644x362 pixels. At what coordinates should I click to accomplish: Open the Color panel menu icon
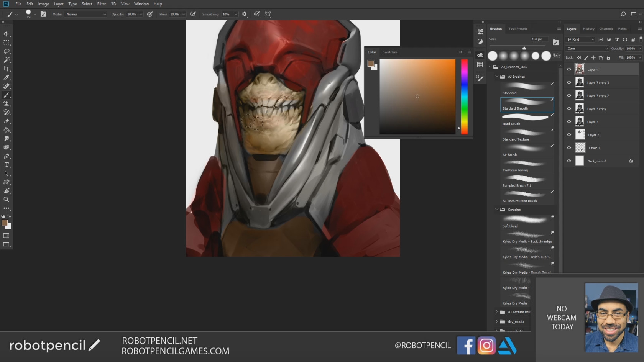469,52
